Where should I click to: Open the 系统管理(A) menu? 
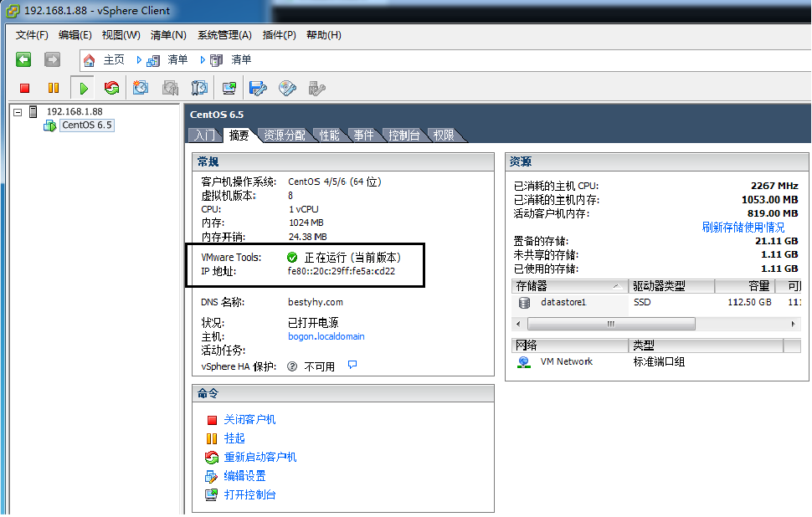224,34
